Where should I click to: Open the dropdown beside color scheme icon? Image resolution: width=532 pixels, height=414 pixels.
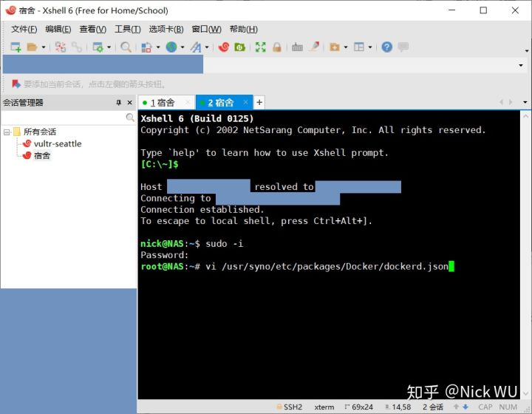[158, 47]
